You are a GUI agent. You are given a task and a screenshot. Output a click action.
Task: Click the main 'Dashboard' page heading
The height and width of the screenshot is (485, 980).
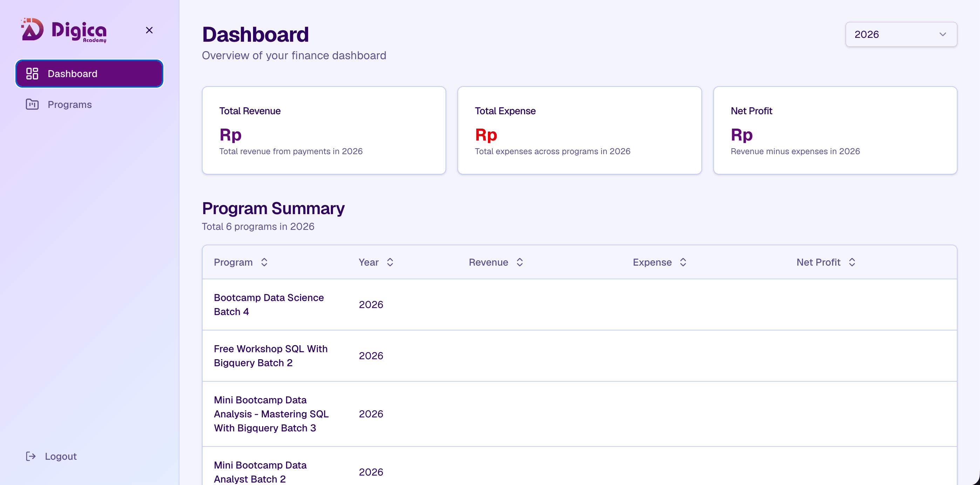tap(255, 34)
